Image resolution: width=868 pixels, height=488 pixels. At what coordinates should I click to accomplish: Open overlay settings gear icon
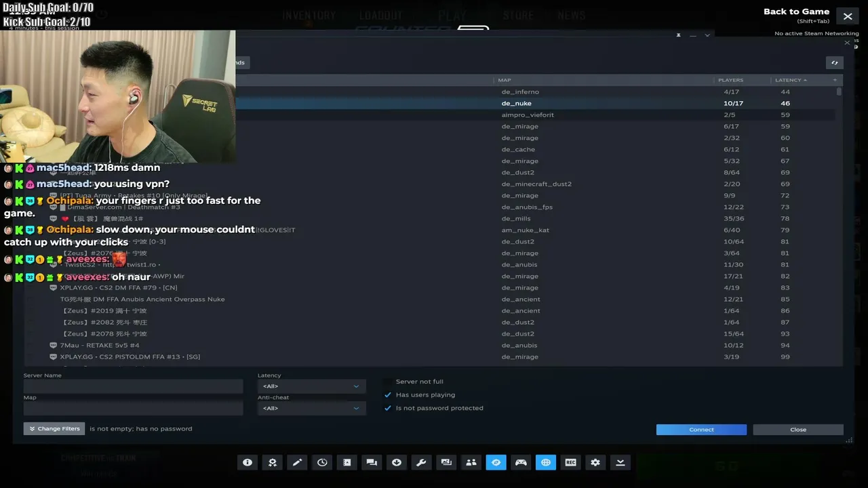595,462
